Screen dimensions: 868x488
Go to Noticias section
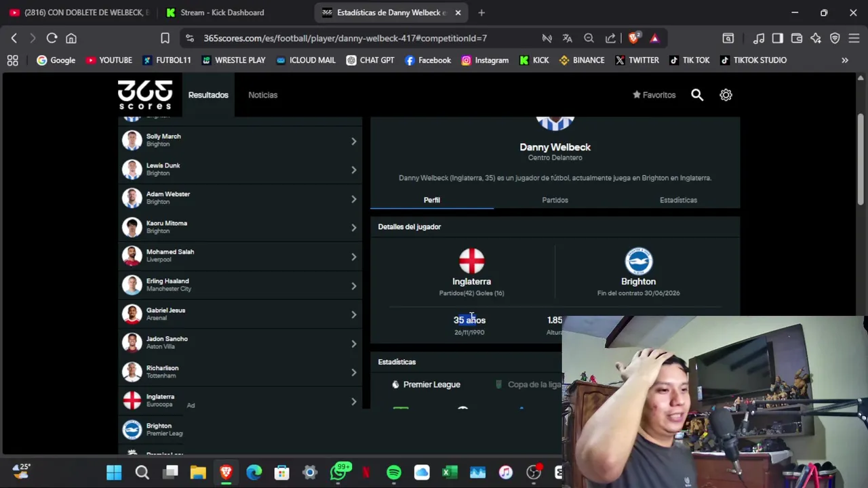(262, 95)
